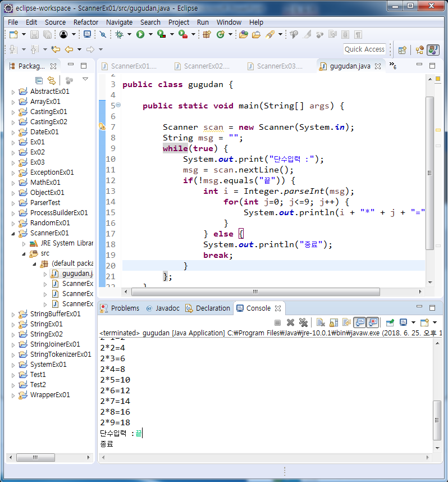Close the Console view tab

278,308
